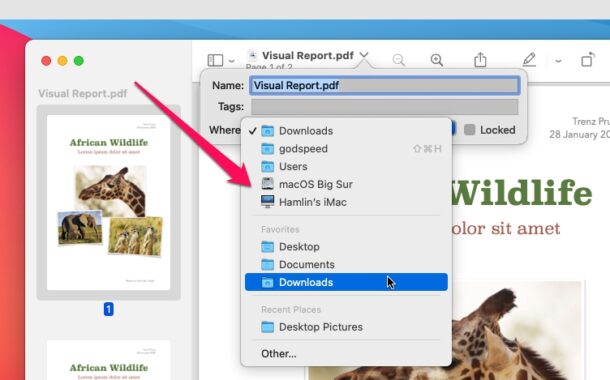Viewport: 610px width, 380px height.
Task: Select macOS Big Sur disk
Action: tap(346, 184)
